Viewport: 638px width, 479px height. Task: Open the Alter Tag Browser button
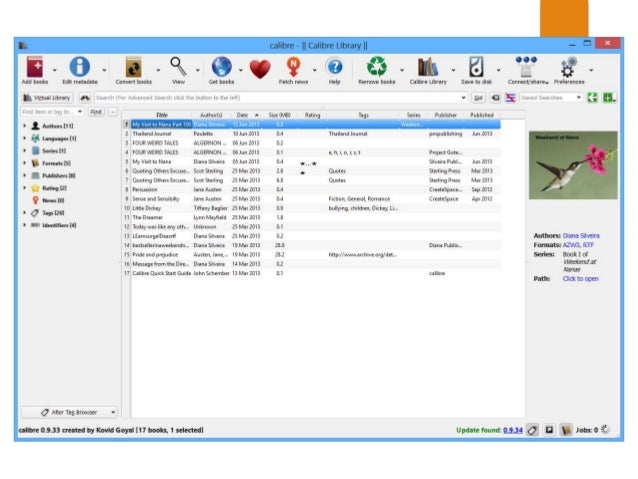point(69,412)
